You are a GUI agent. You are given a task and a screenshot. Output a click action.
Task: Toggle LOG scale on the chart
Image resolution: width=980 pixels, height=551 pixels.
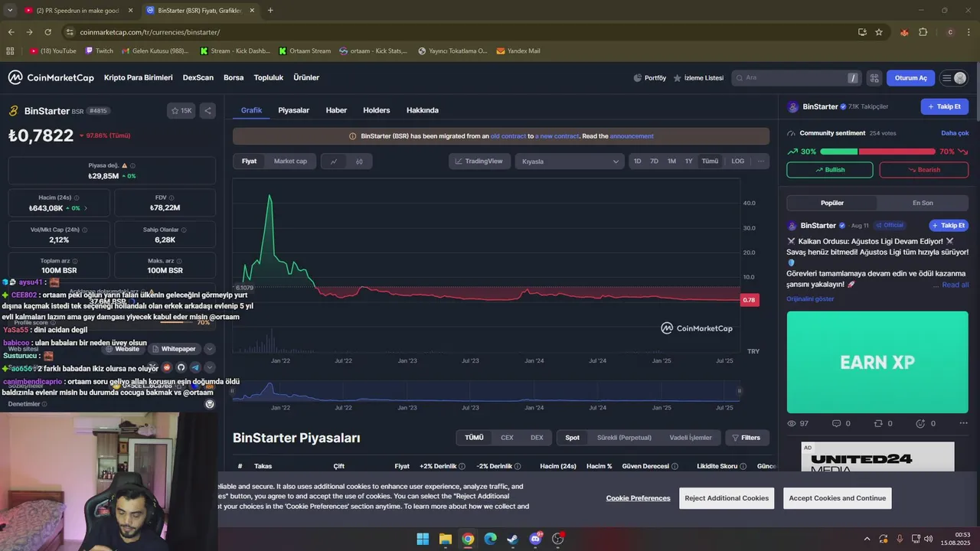(737, 161)
